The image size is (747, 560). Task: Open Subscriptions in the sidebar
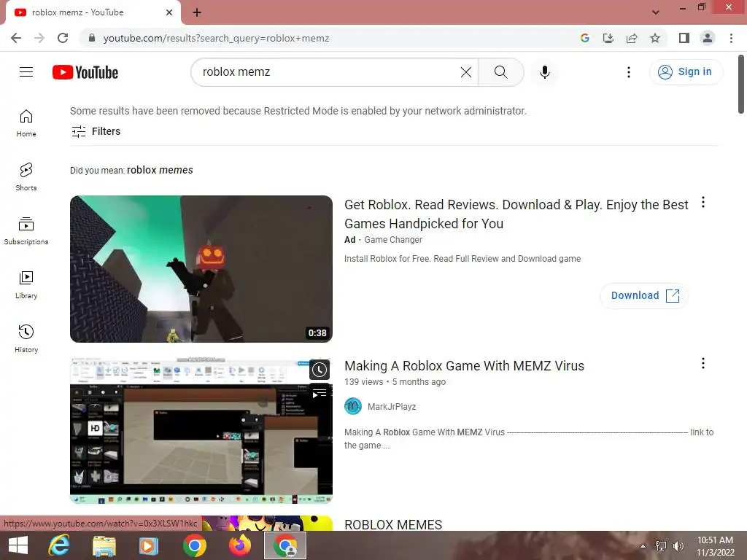coord(26,231)
